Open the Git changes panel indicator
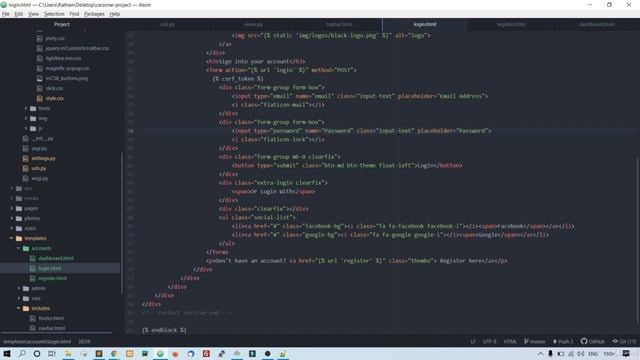 tap(624, 342)
